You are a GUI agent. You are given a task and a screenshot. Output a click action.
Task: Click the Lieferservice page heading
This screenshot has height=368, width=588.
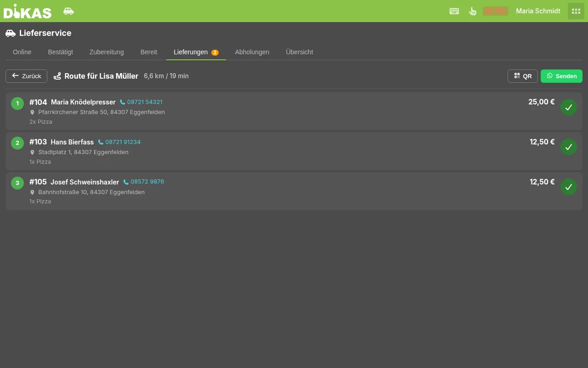point(45,33)
